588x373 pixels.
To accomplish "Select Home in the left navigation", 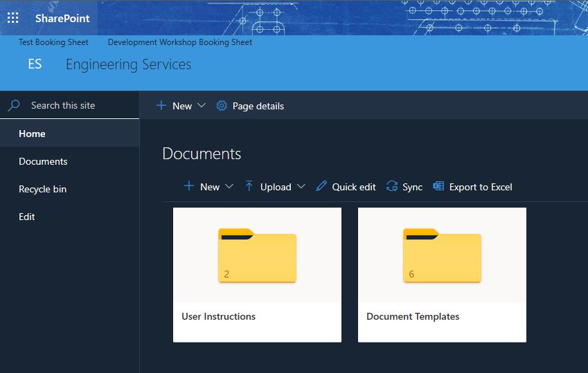I will pos(69,134).
